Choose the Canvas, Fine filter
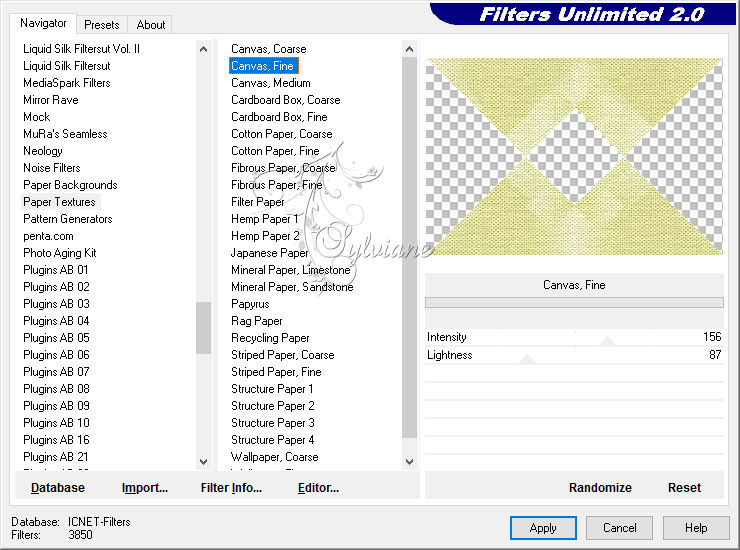Screen dimensions: 740x550 262,66
